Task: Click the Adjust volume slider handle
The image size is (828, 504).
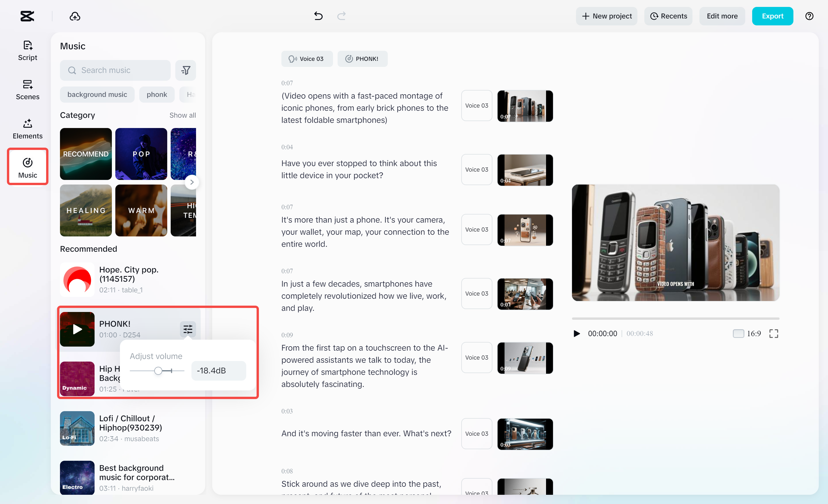Action: coord(158,371)
